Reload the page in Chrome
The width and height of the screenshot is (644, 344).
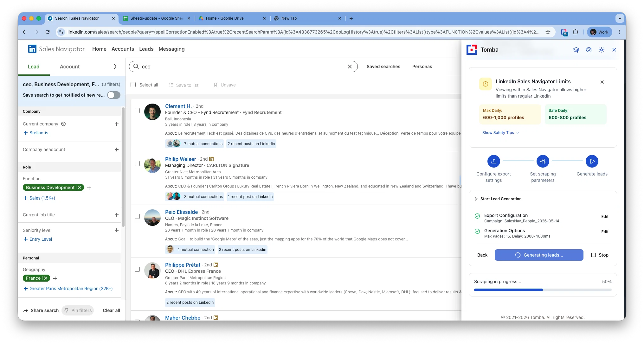pos(48,32)
